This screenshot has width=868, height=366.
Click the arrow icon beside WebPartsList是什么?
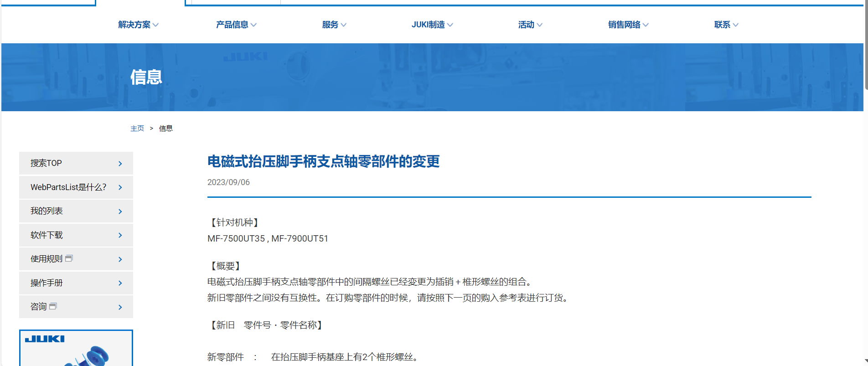pyautogui.click(x=120, y=187)
